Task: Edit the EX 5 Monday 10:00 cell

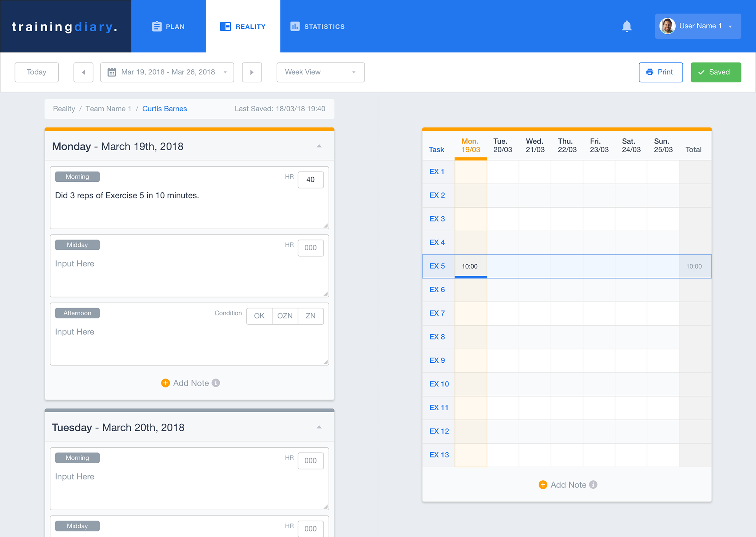Action: 471,266
